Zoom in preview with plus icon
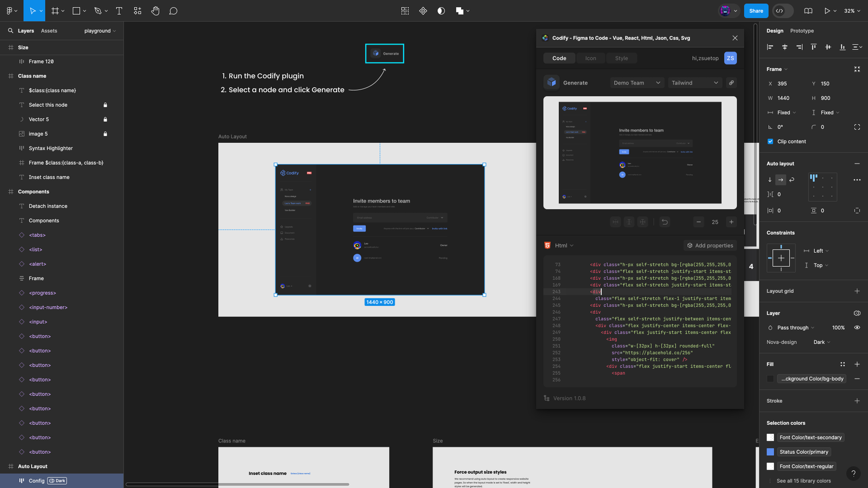This screenshot has height=488, width=868. [731, 222]
